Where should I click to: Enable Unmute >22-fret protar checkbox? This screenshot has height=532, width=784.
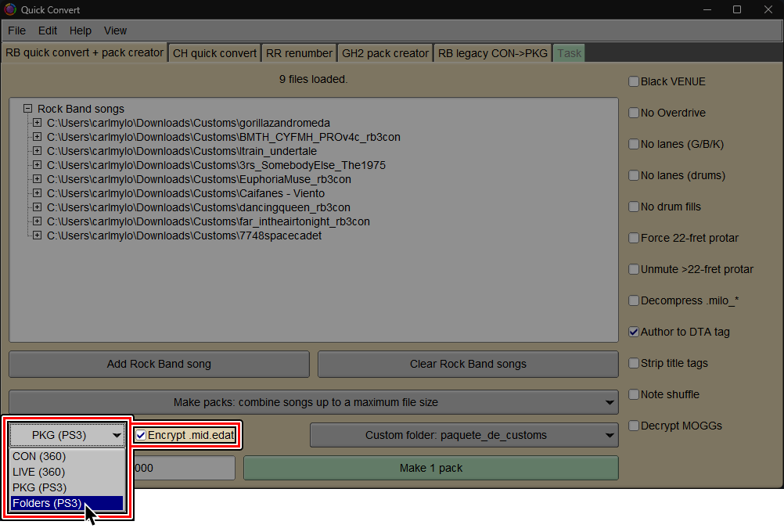click(634, 269)
